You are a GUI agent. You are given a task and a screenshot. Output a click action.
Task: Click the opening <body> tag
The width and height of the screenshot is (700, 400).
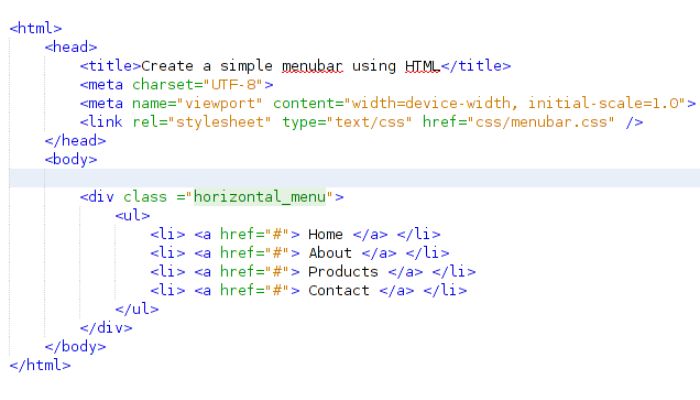point(71,159)
